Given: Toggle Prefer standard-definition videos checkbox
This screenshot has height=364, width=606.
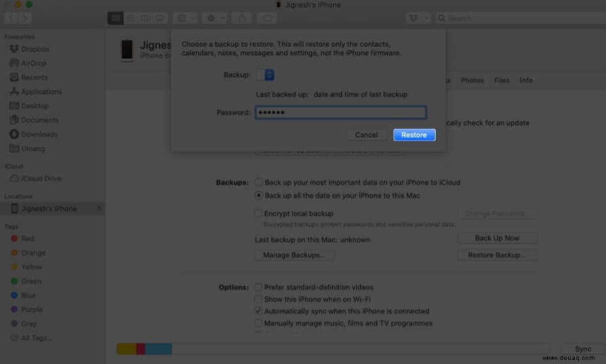Looking at the screenshot, I should pos(258,287).
